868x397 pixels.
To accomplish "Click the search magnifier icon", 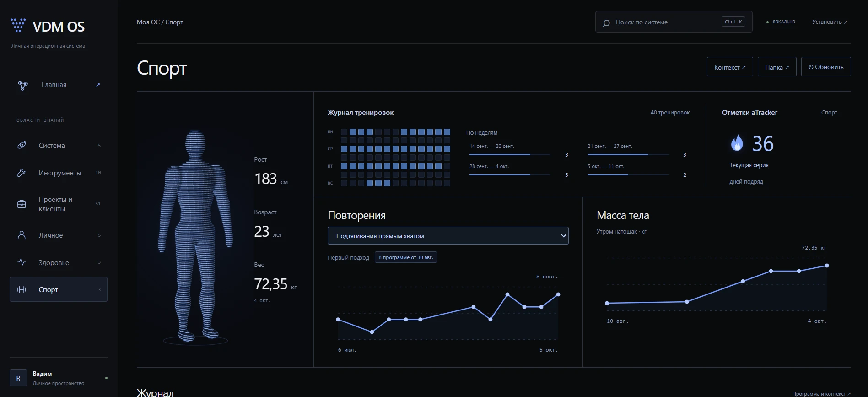I will pos(606,23).
